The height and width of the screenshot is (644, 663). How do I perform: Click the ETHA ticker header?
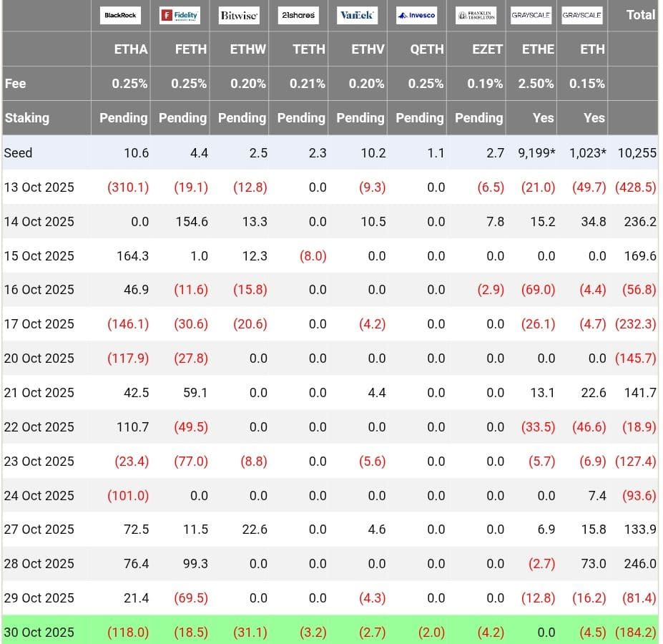pyautogui.click(x=131, y=49)
